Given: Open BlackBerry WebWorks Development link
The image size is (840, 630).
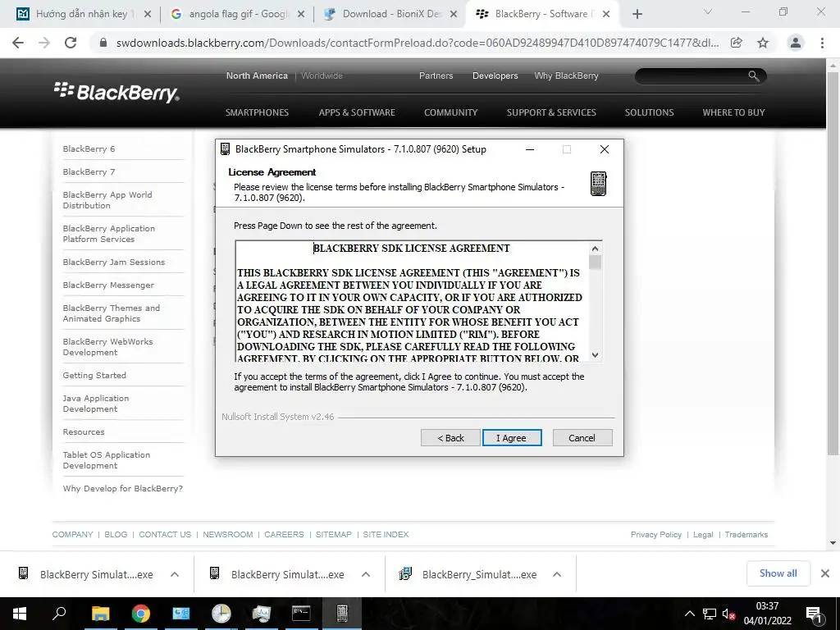Looking at the screenshot, I should point(107,347).
